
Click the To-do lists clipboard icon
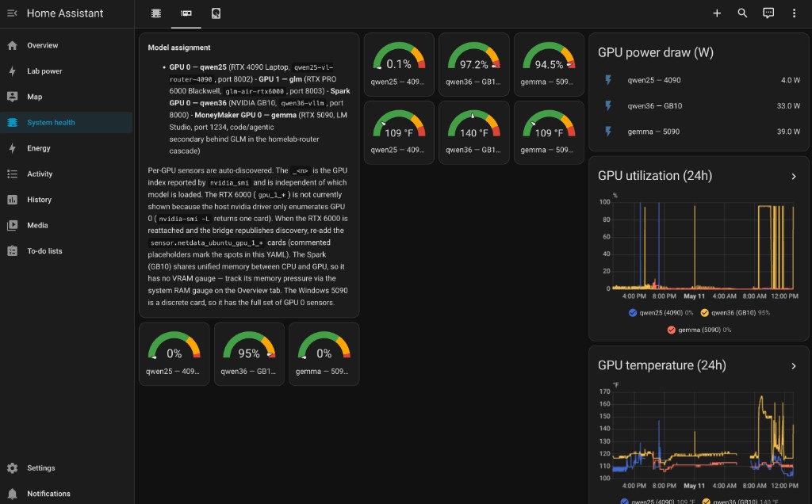pos(13,251)
